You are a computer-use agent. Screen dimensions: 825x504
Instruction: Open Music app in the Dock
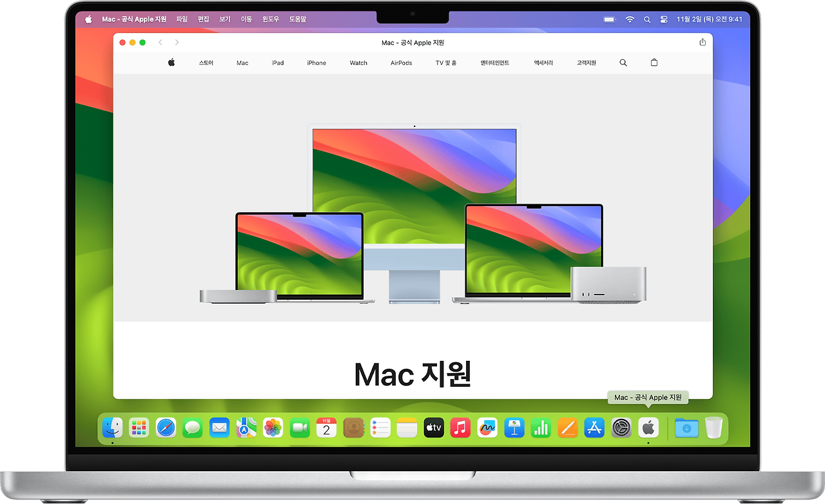coord(460,427)
